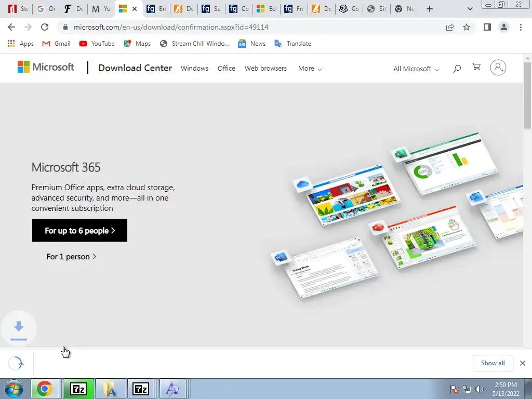Switch to the Microsoft Ed tab

click(266, 9)
